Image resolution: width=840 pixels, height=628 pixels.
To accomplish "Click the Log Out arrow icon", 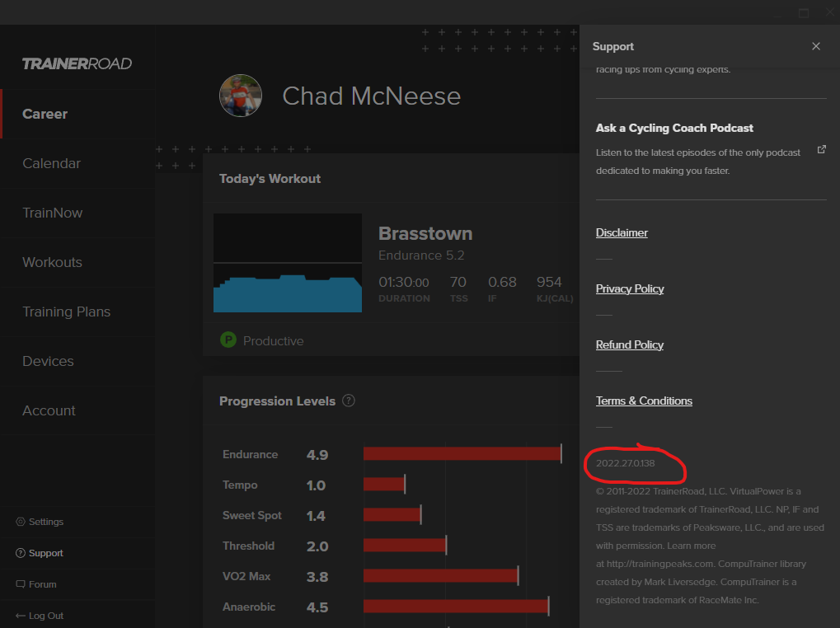I will coord(21,616).
